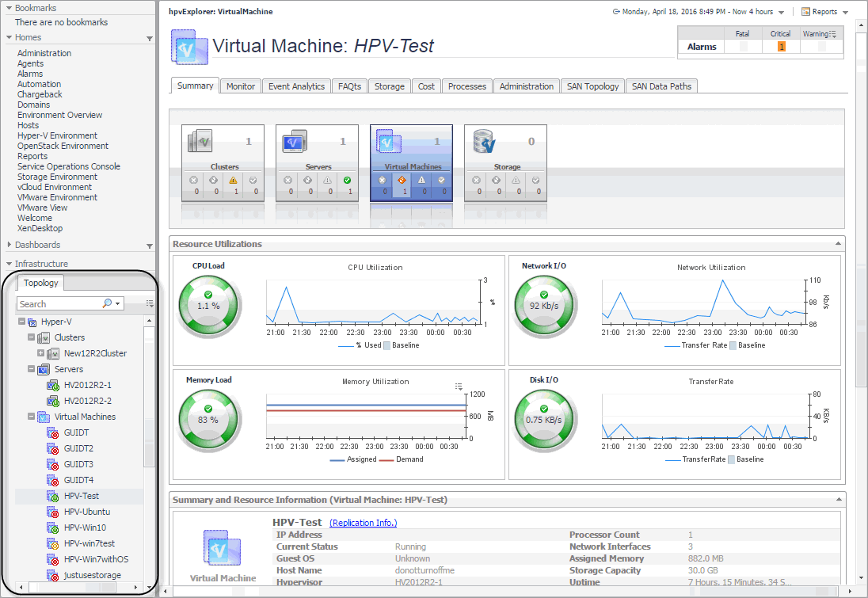Screen dimensions: 868x598
Task: Collapse the Resource Utilizations panel
Action: [x=838, y=244]
